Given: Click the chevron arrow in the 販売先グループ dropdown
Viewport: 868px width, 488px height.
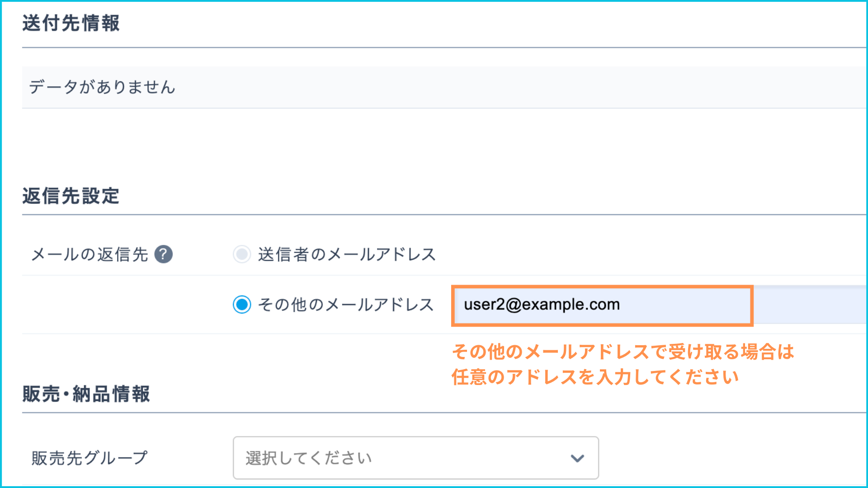Looking at the screenshot, I should (x=577, y=458).
